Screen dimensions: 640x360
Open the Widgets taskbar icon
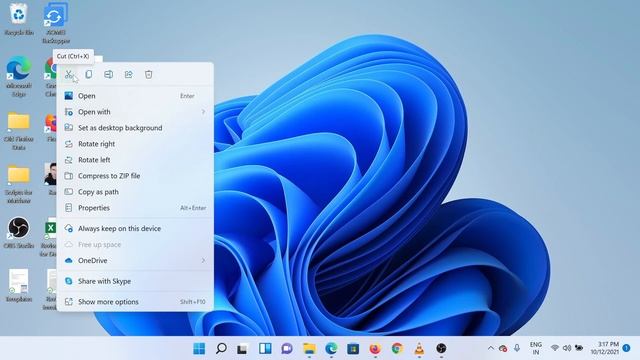(265, 349)
